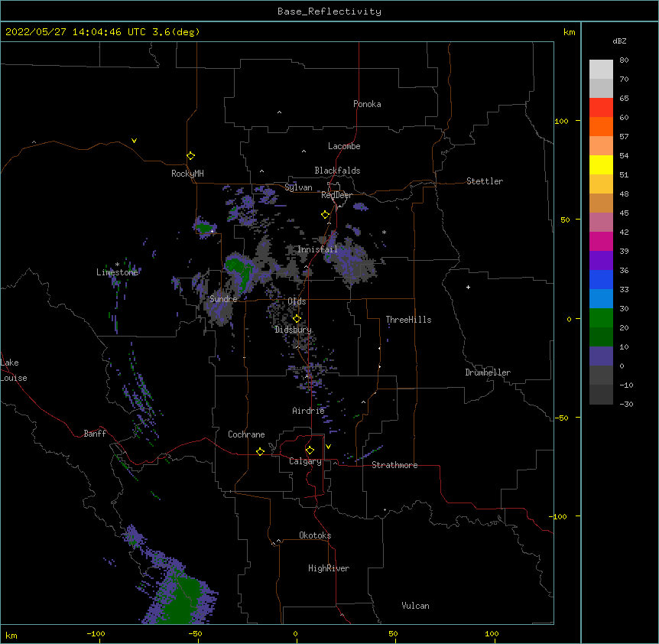The width and height of the screenshot is (659, 644).
Task: Pick the pink 42-45 dBZ legend swatch
Action: click(x=601, y=223)
